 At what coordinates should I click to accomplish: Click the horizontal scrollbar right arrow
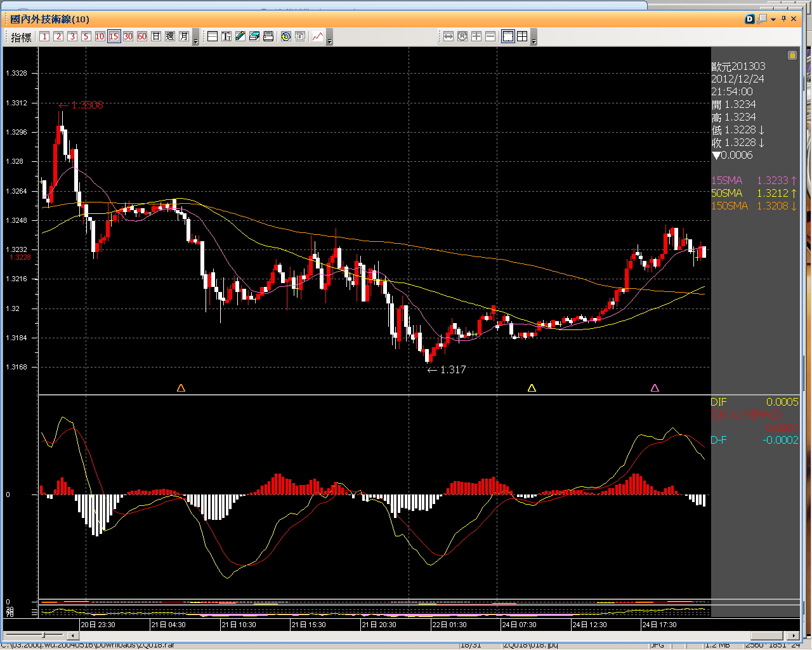pyautogui.click(x=793, y=635)
